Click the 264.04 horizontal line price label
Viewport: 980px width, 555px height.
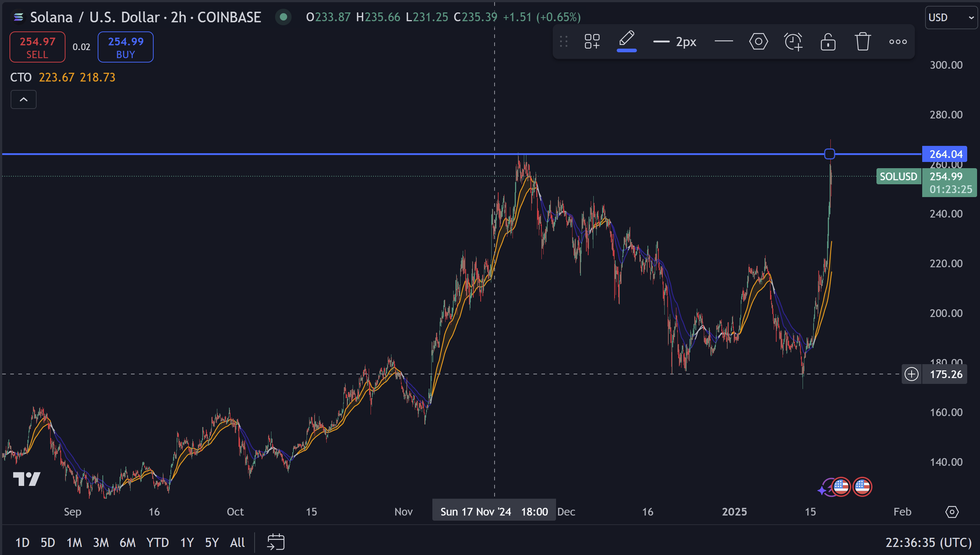944,154
